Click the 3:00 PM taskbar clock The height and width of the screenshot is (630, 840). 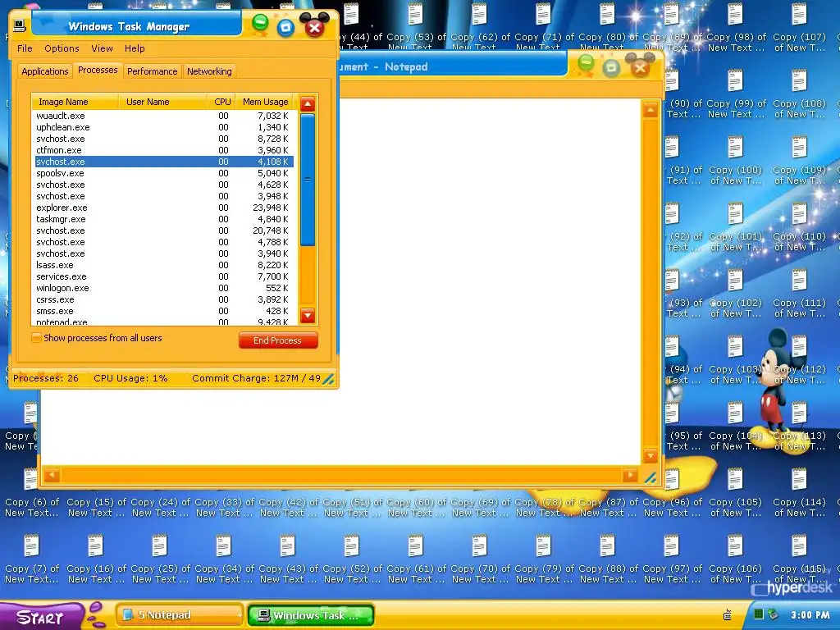click(x=810, y=615)
